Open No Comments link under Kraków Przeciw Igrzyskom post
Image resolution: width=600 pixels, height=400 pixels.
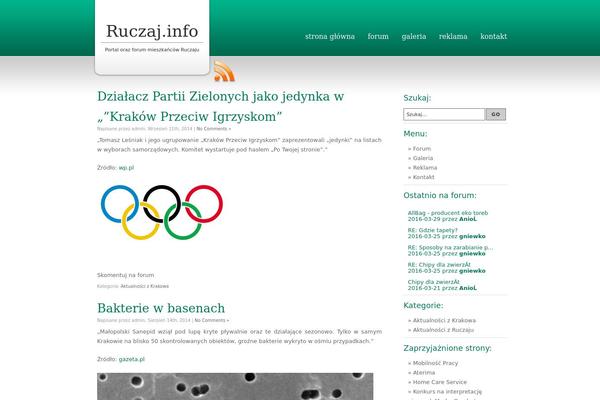tap(214, 129)
